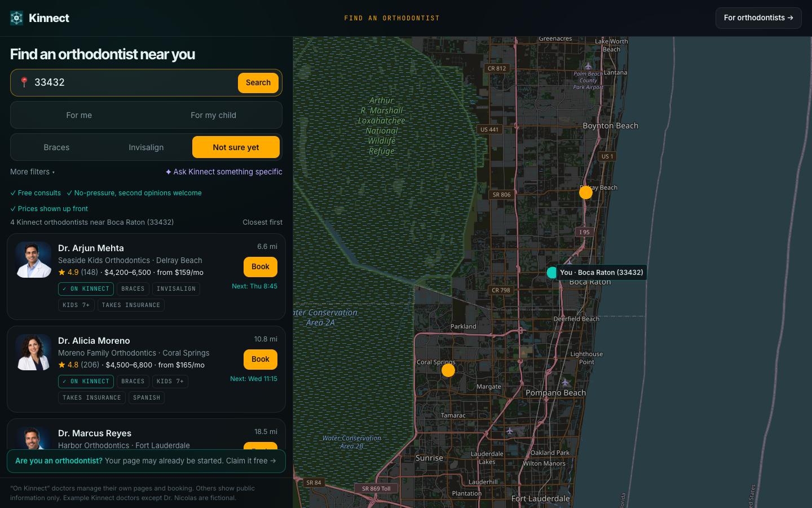Click Find an Orthodontist nav item
Viewport: 812px width, 508px height.
coord(392,18)
